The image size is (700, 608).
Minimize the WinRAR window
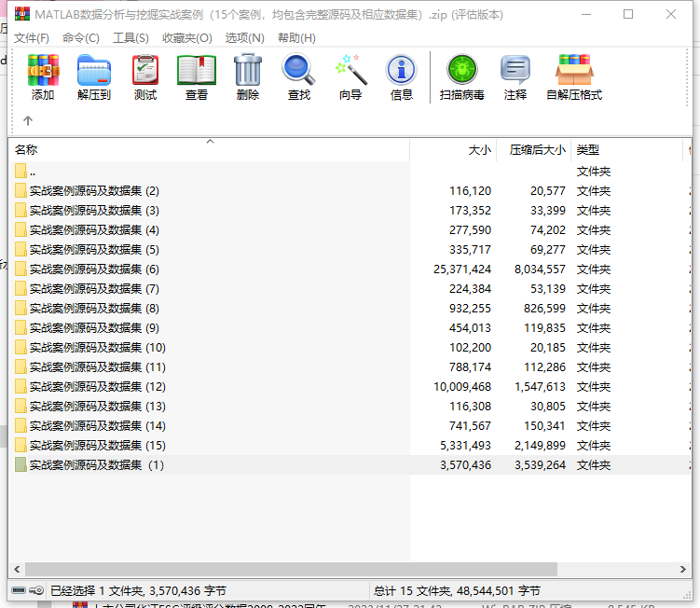click(x=586, y=14)
